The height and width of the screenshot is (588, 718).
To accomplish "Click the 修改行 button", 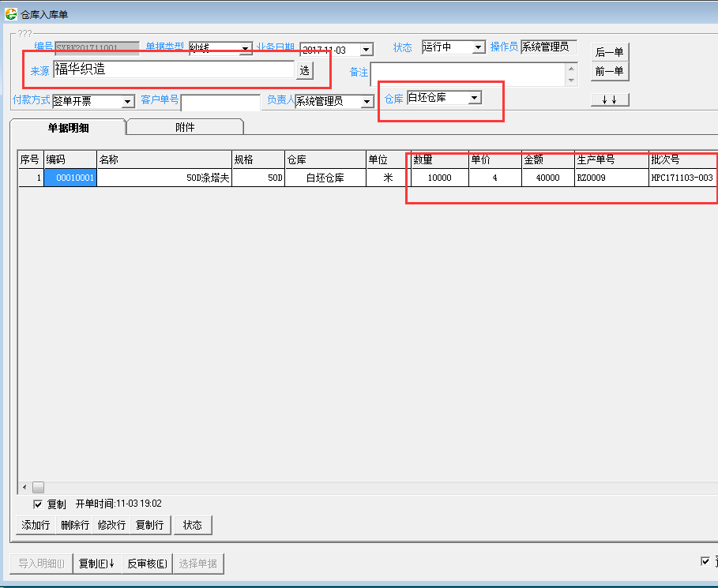I will tap(111, 525).
